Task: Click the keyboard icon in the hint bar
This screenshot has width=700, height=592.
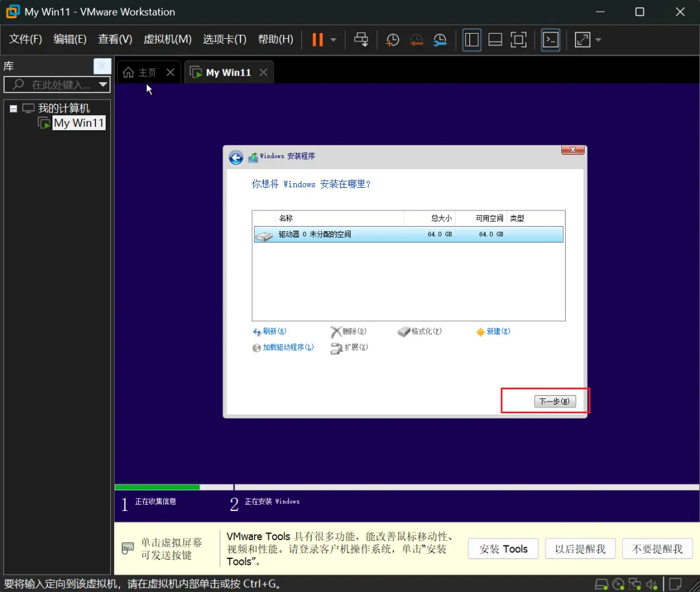Action: click(x=128, y=548)
